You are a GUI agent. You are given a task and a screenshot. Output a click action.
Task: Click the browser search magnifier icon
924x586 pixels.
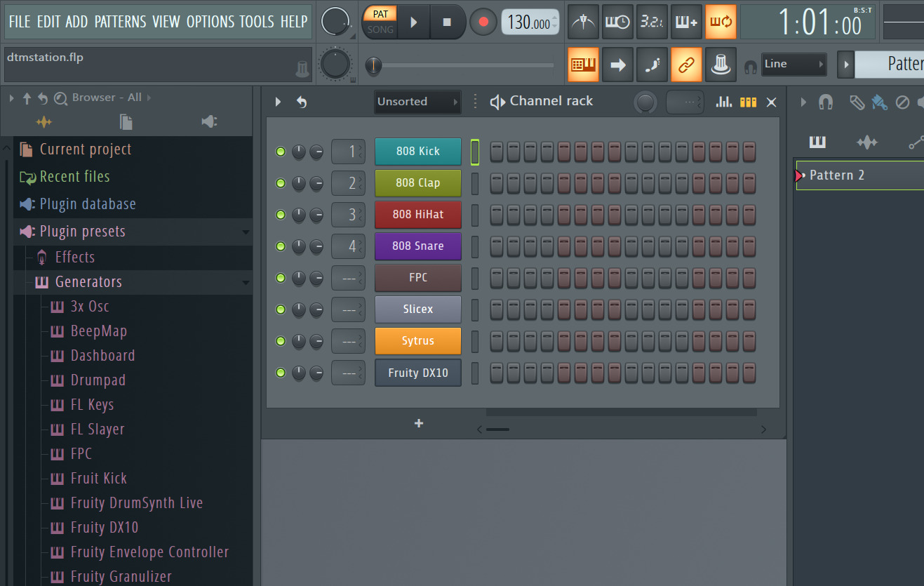tap(60, 98)
